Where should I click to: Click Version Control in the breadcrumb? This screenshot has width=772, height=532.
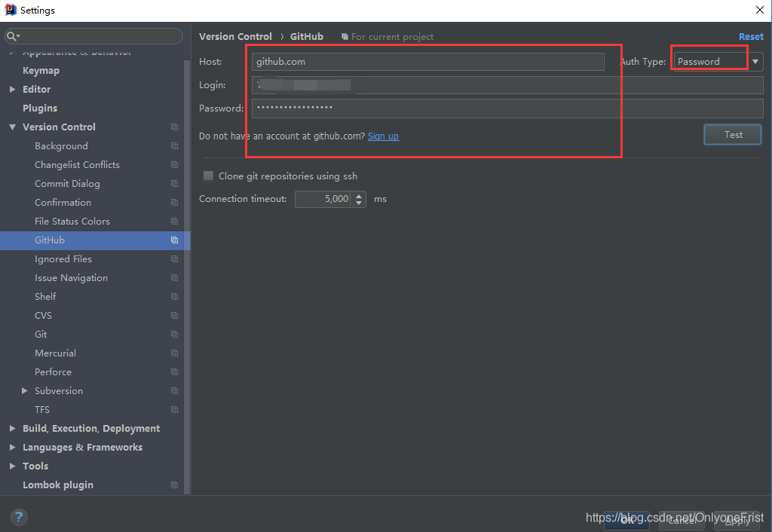coord(235,36)
